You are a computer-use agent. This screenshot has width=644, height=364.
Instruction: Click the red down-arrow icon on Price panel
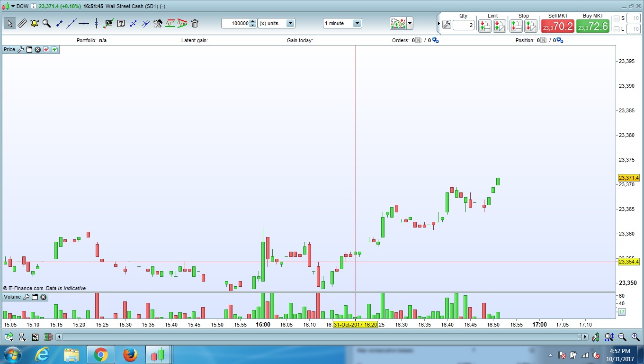[x=46, y=49]
